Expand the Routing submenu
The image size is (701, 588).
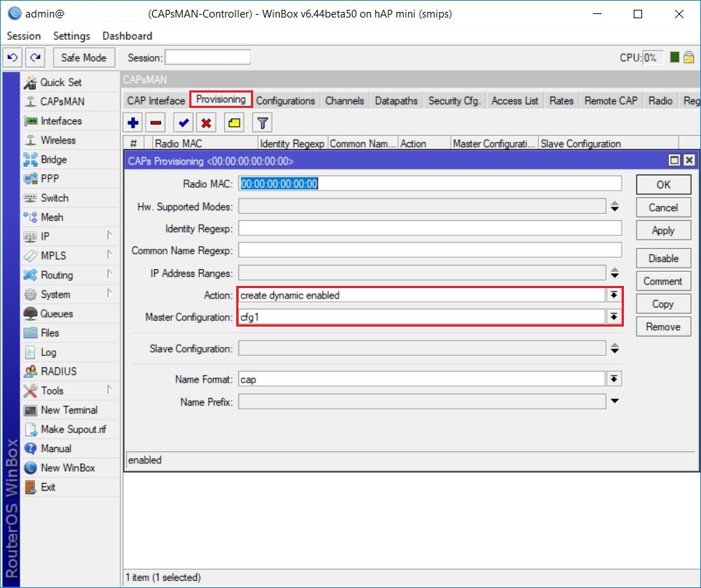click(x=109, y=273)
